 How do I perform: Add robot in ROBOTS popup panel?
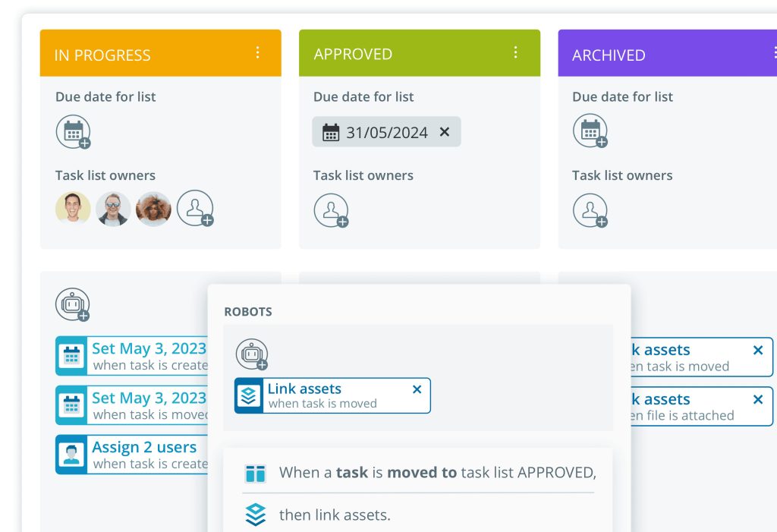tap(252, 354)
